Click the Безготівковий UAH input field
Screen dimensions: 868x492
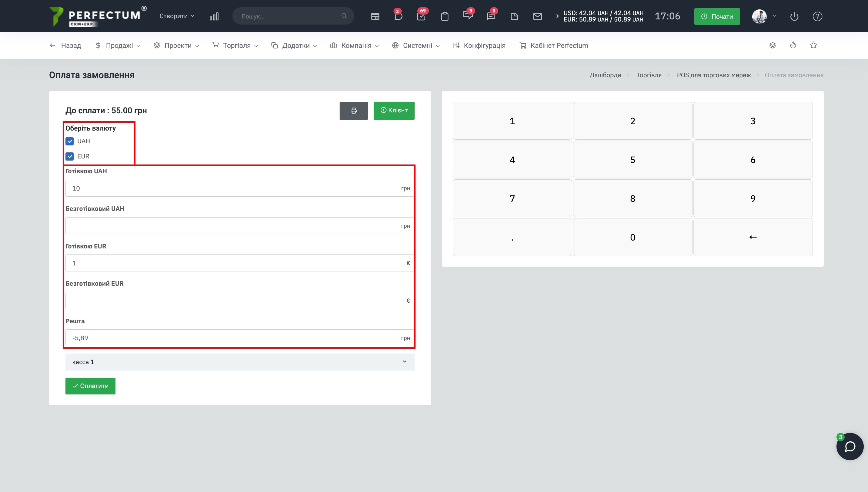point(233,226)
